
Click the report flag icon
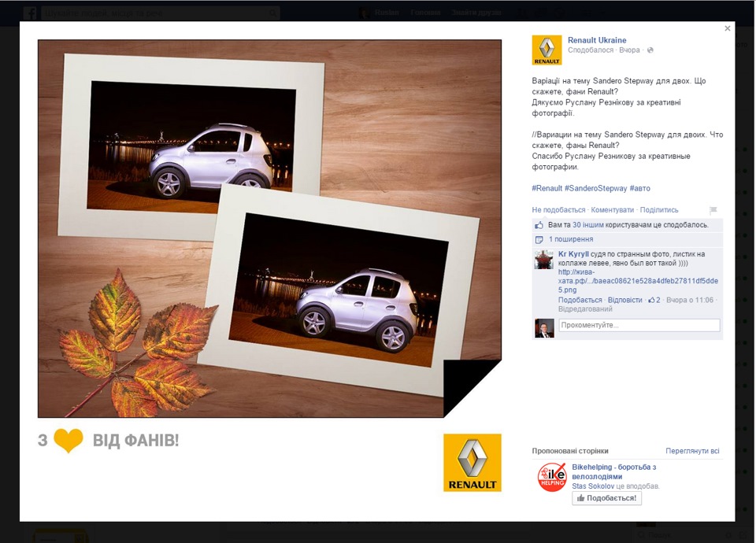pos(713,210)
